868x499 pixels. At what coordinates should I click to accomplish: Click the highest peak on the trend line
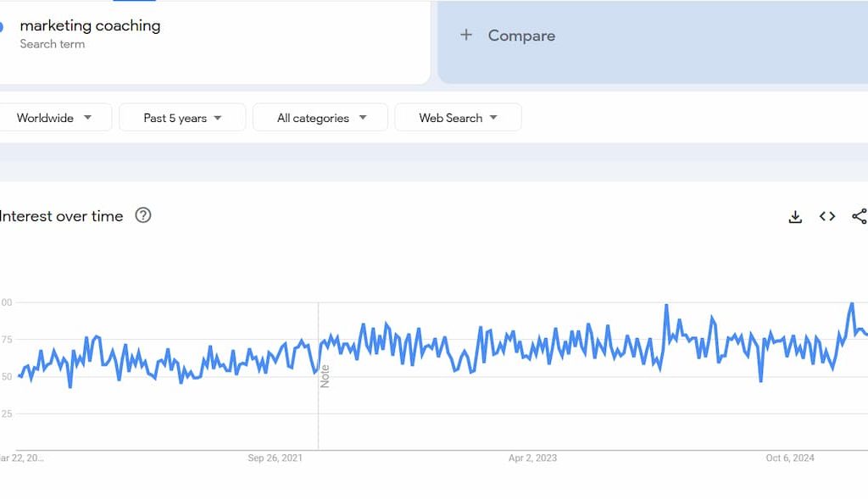[x=852, y=301]
